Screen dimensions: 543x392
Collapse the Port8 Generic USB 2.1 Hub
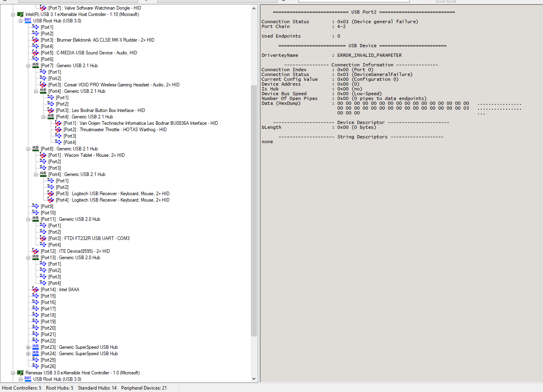point(28,149)
